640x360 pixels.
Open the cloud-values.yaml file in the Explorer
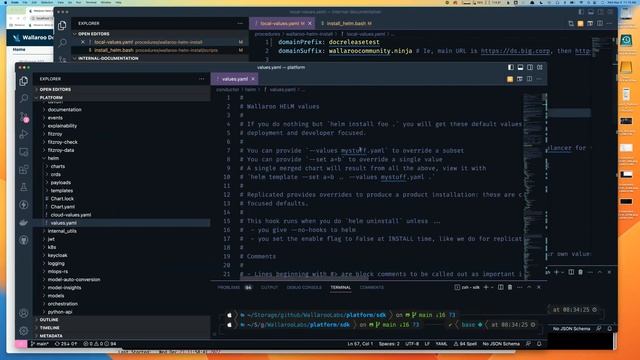[x=122, y=215]
